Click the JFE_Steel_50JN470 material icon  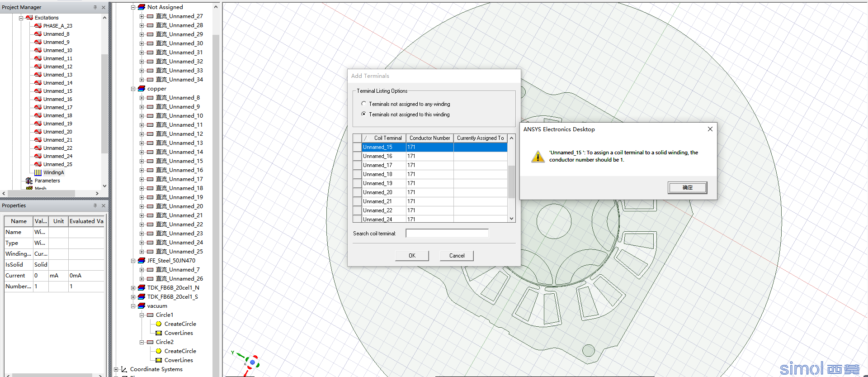(142, 261)
